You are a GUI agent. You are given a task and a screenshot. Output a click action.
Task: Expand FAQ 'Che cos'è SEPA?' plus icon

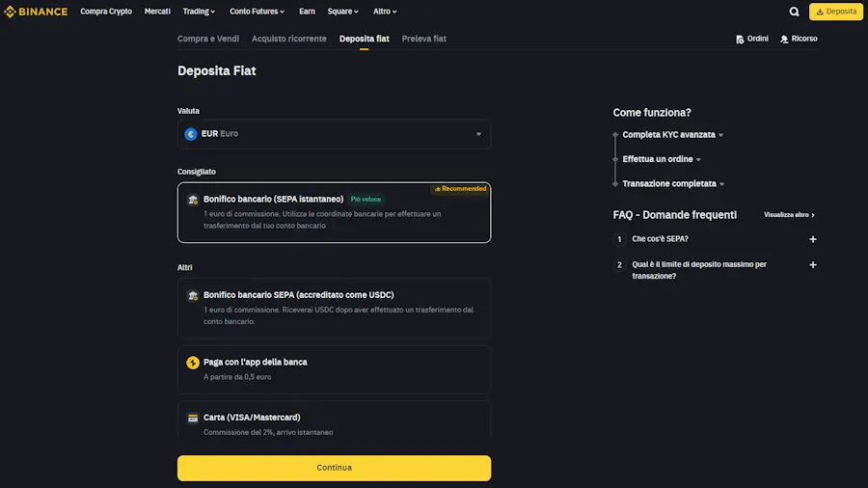point(813,239)
